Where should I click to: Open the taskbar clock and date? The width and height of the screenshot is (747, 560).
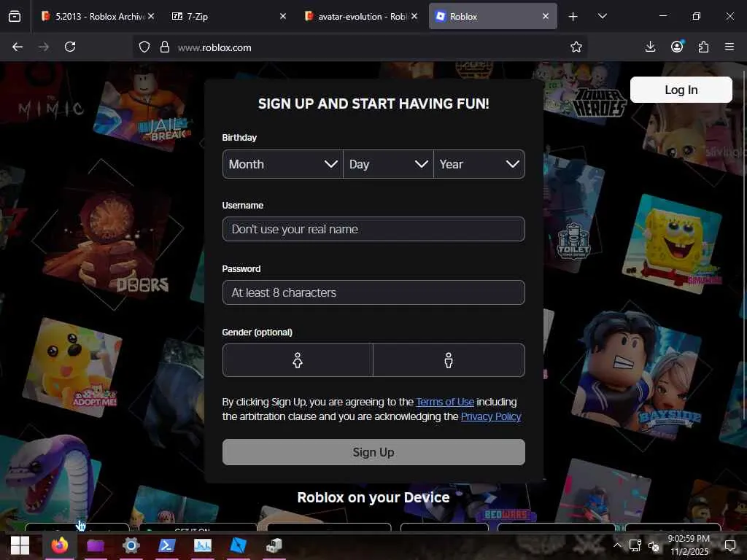689,545
